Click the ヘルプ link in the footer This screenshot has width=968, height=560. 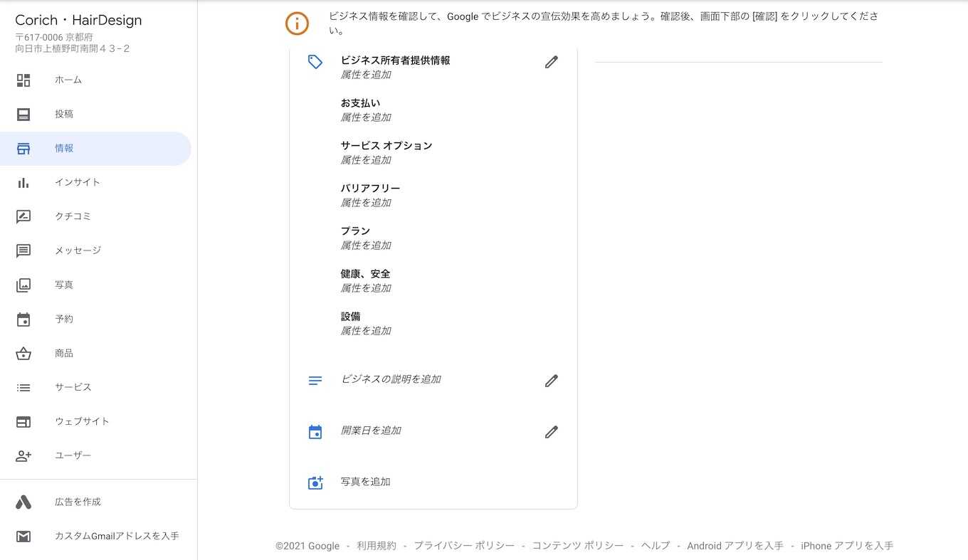656,546
